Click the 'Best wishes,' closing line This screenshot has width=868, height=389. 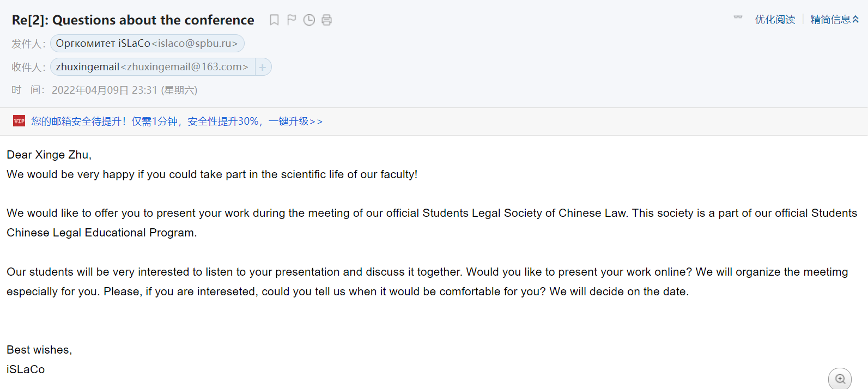tap(39, 350)
